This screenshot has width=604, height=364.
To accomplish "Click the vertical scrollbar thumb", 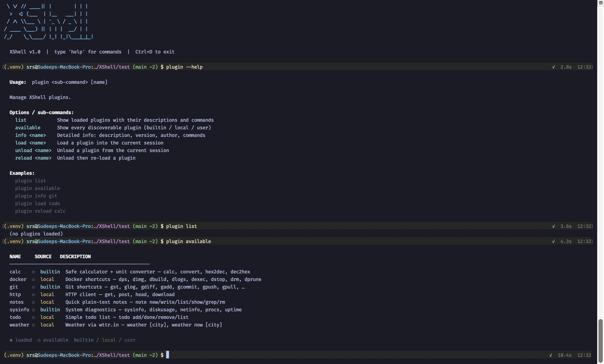I will (600, 341).
